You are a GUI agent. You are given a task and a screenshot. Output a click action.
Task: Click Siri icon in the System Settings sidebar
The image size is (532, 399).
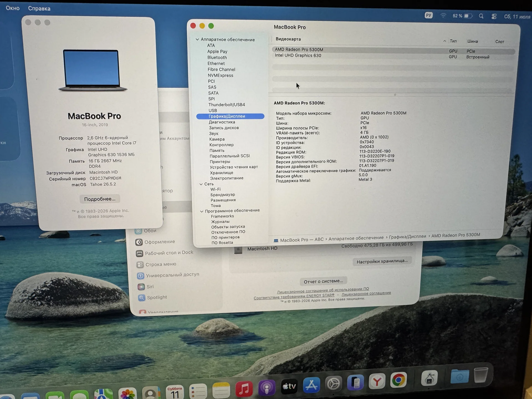(x=141, y=287)
